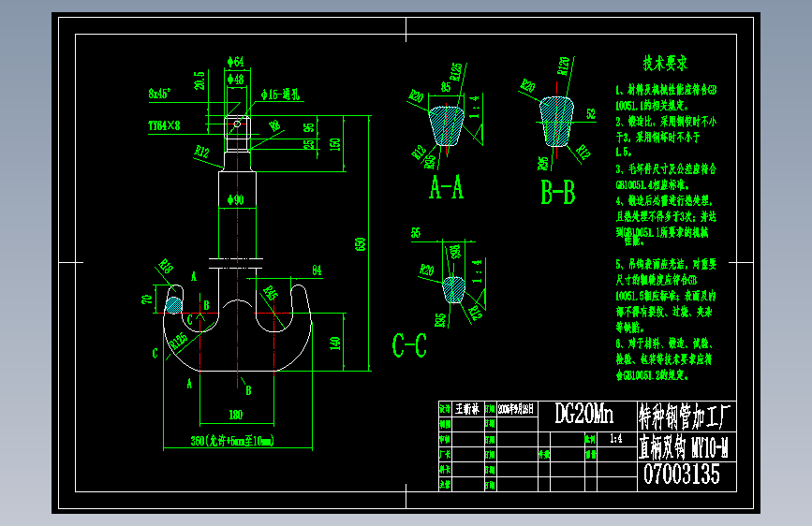Select the DG20Mn material text
This screenshot has width=812, height=526.
coord(584,414)
